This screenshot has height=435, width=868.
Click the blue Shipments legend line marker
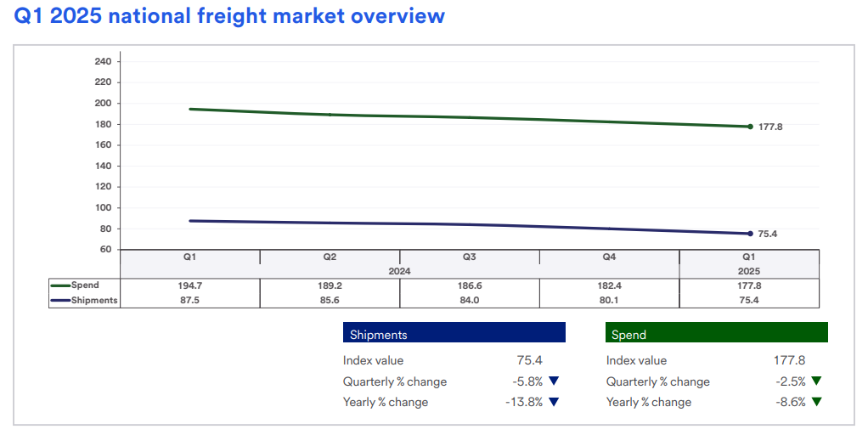click(60, 300)
